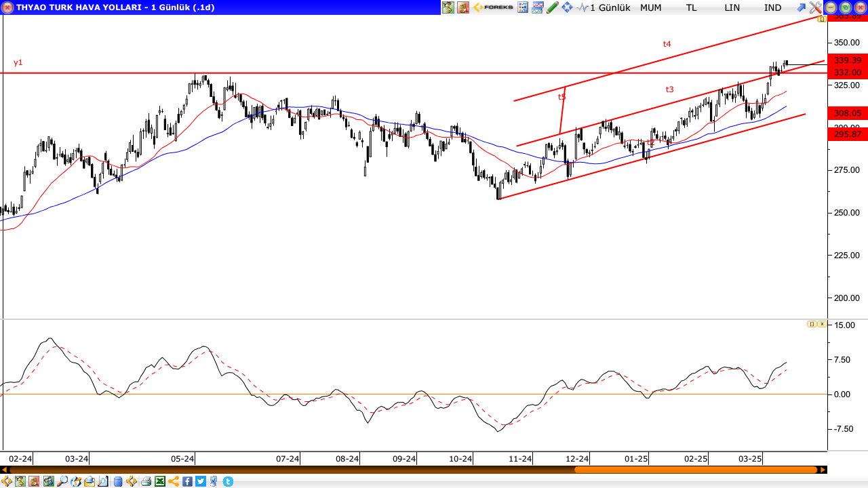Share the chart on Facebook
868x488 pixels.
point(187,481)
